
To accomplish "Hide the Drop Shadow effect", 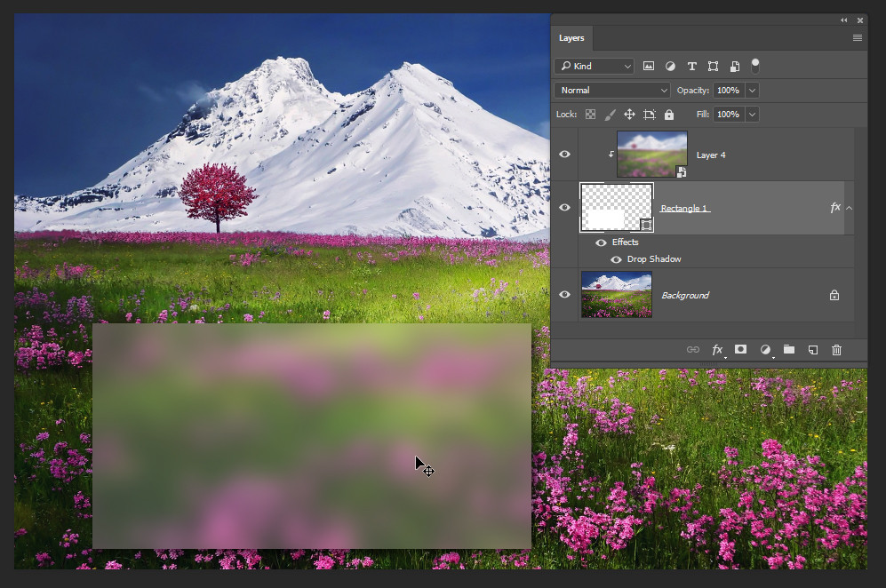I will click(616, 258).
